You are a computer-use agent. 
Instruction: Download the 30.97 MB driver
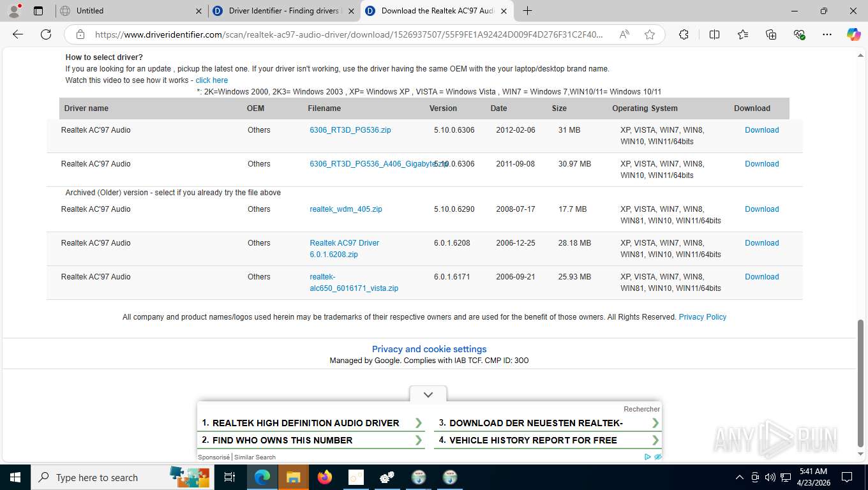click(762, 164)
